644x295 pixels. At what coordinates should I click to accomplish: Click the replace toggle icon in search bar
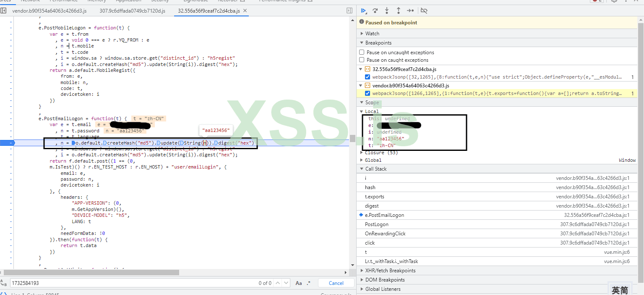pos(3,283)
